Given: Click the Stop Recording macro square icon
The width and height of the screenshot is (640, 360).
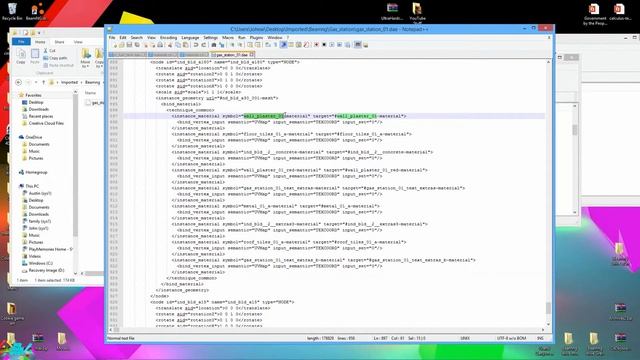Looking at the screenshot, I should 324,45.
